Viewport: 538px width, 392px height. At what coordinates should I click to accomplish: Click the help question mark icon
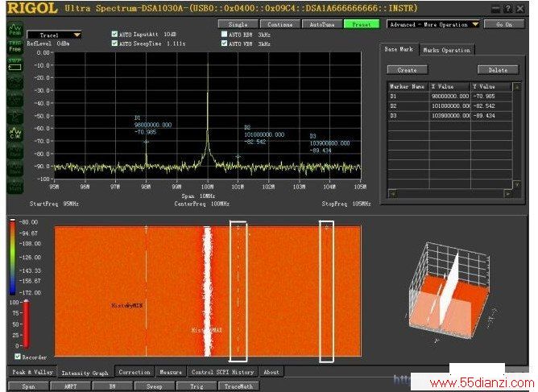coord(507,9)
